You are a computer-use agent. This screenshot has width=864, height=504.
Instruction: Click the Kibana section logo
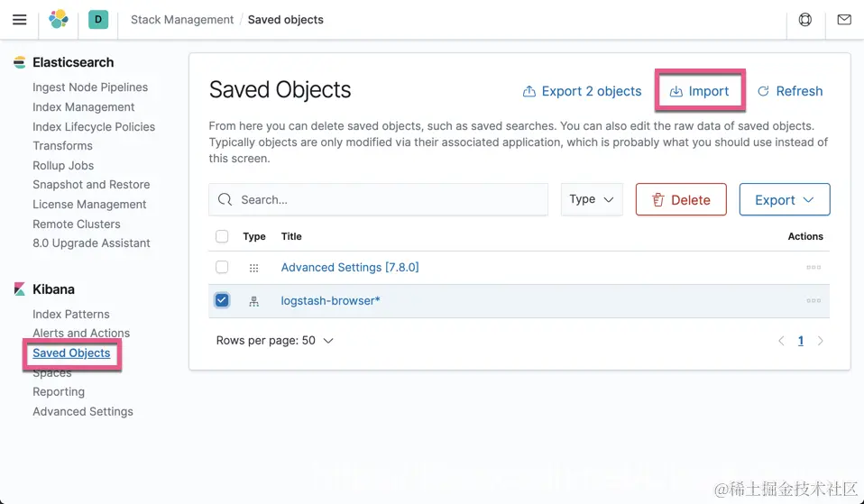coord(19,289)
